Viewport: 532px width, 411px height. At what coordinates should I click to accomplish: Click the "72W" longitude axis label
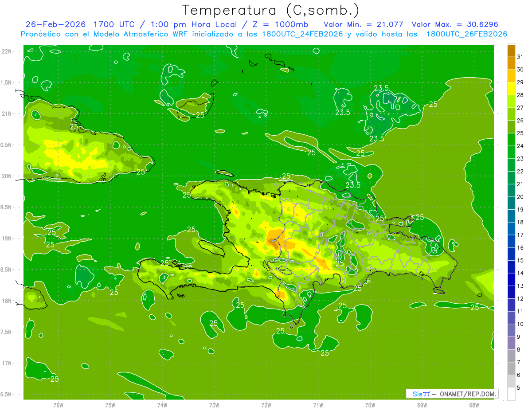266,405
